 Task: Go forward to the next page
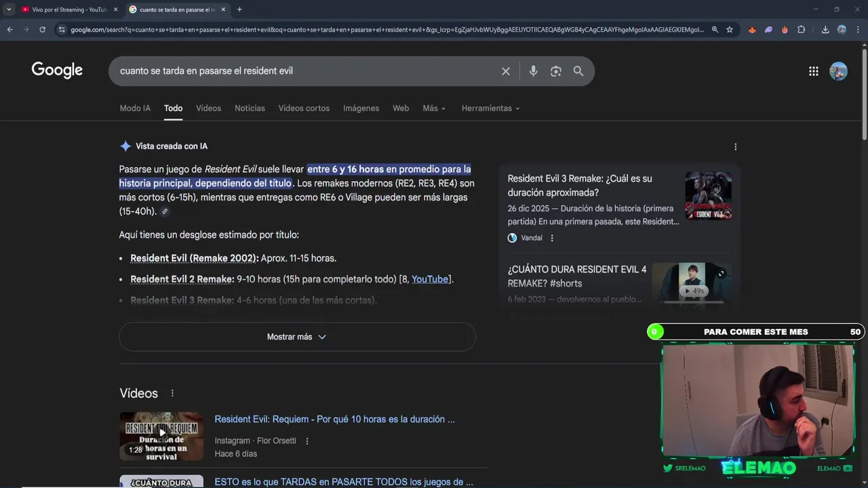coord(26,30)
